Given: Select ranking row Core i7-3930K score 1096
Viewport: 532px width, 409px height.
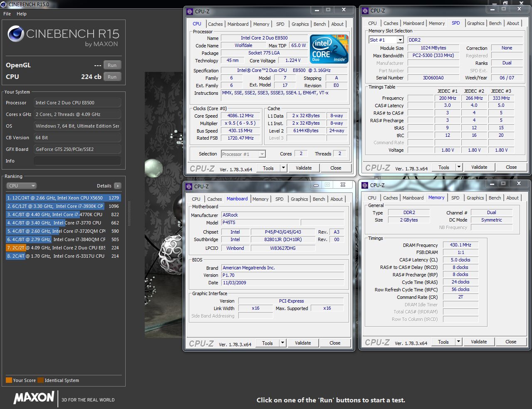Looking at the screenshot, I should 63,206.
